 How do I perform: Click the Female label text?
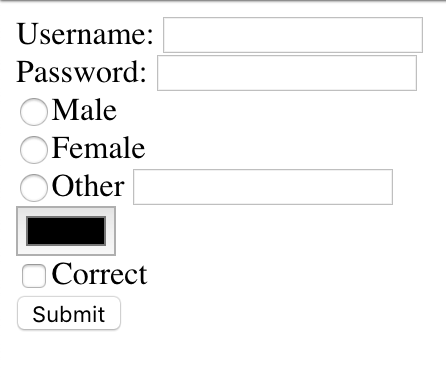point(98,148)
